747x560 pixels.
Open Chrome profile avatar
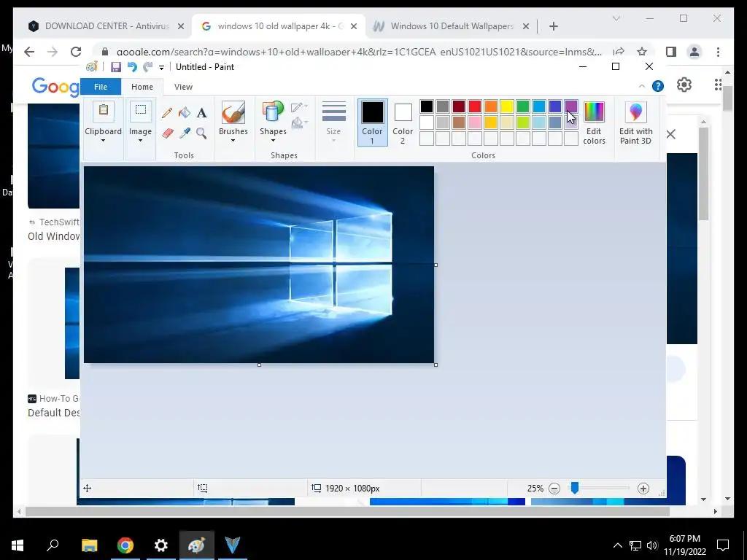[x=694, y=52]
